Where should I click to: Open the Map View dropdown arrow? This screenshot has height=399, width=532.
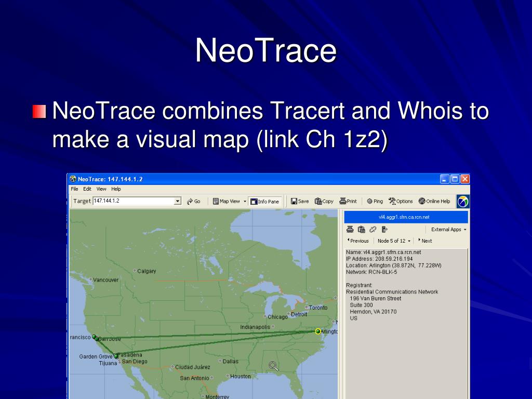[245, 202]
